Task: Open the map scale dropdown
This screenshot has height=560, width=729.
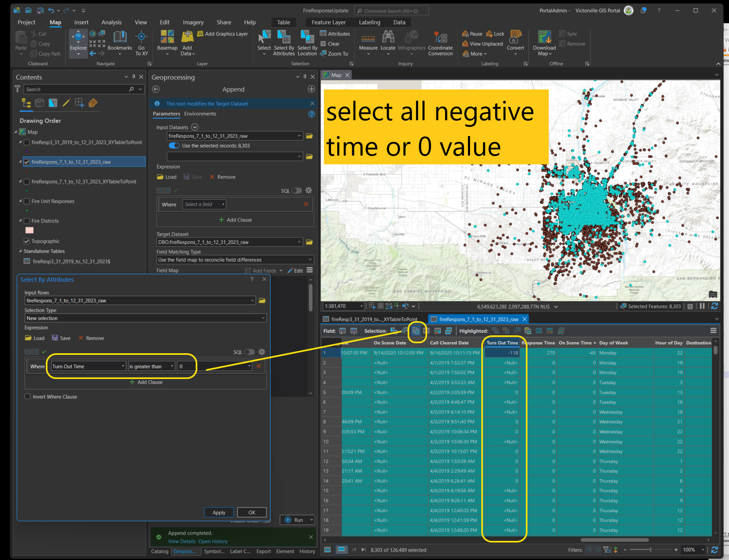Action: click(361, 306)
